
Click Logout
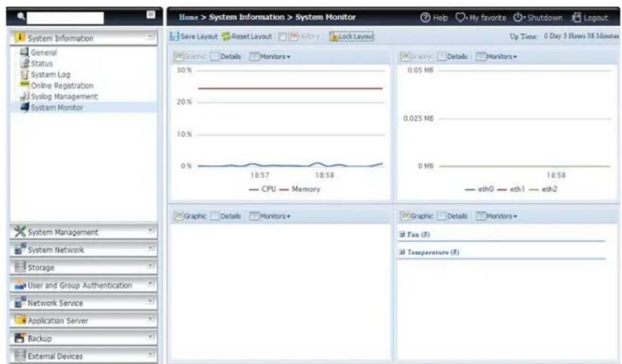pyautogui.click(x=589, y=17)
